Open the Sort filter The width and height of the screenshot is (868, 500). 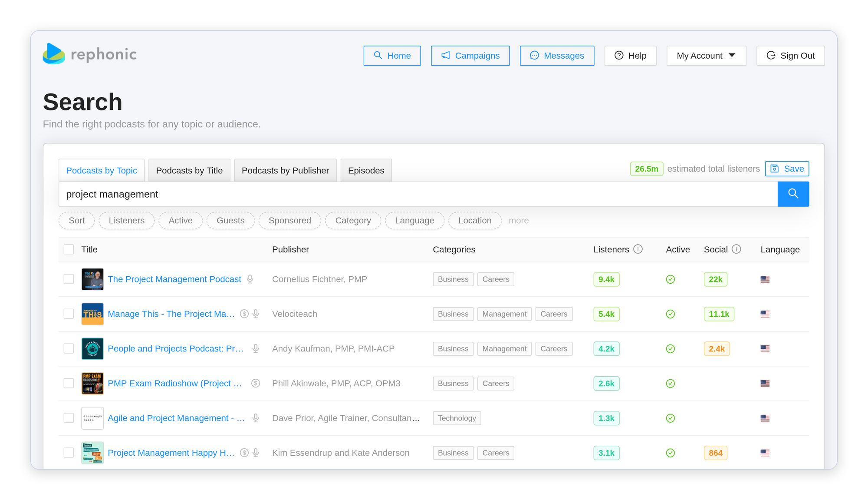pos(76,220)
